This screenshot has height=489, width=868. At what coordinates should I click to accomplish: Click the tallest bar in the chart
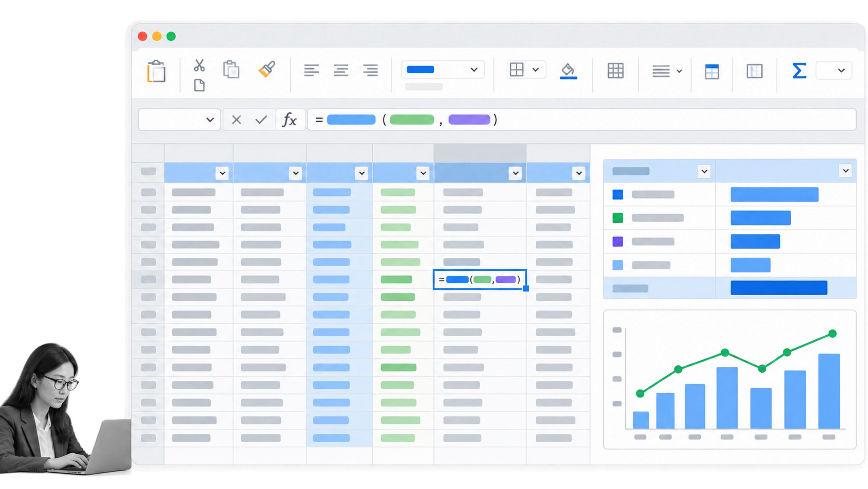click(x=829, y=391)
